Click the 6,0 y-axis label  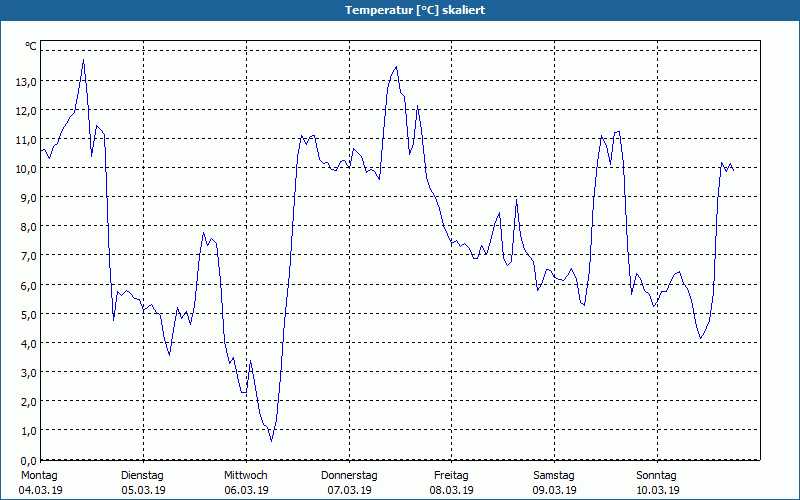coord(29,286)
